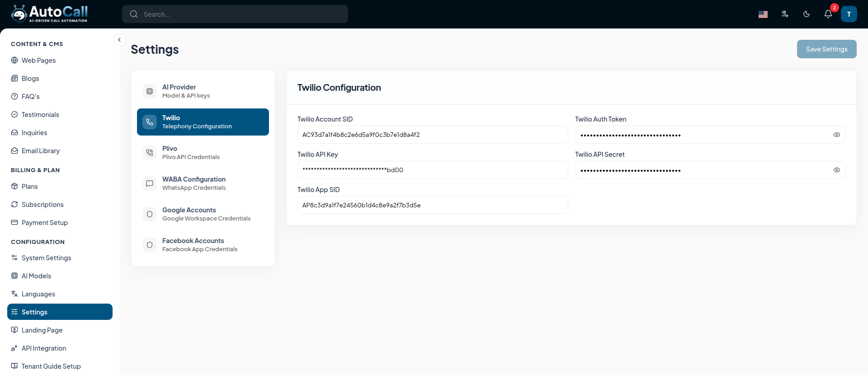Open Email Library
The height and width of the screenshot is (375, 868).
click(60, 150)
